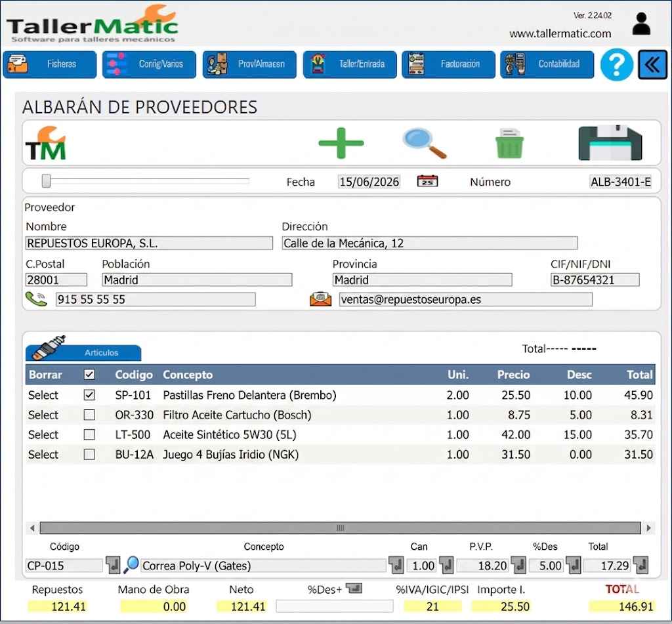Click Select on Filtro Aceite row
Viewport: 672px width, 624px height.
[x=43, y=415]
